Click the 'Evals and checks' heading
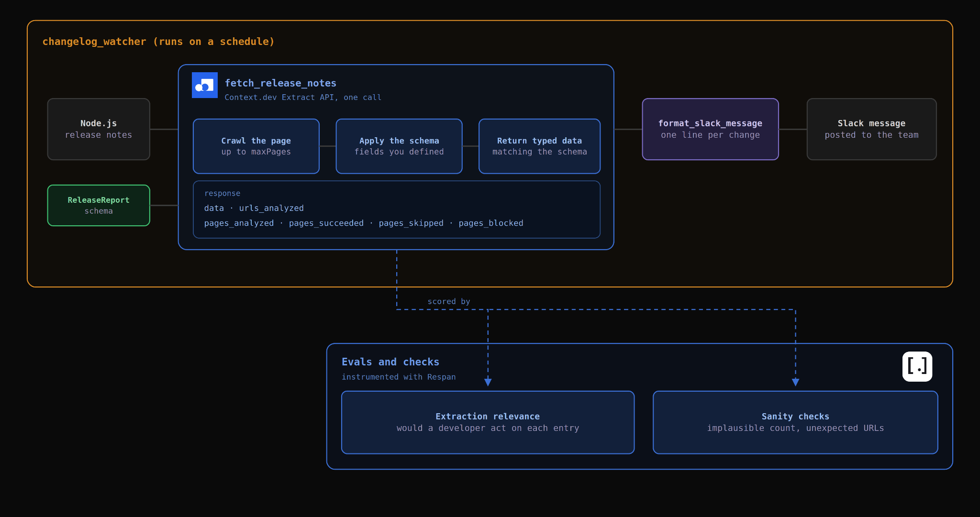 point(390,362)
